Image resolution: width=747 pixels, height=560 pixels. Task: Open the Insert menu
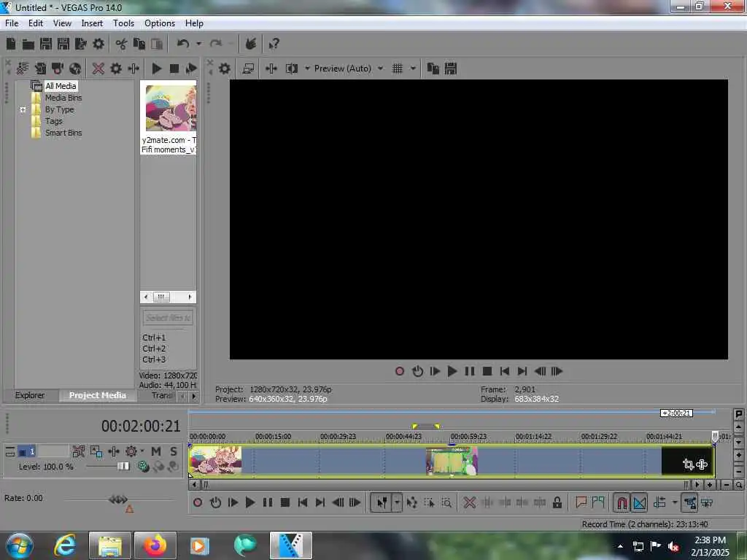92,23
